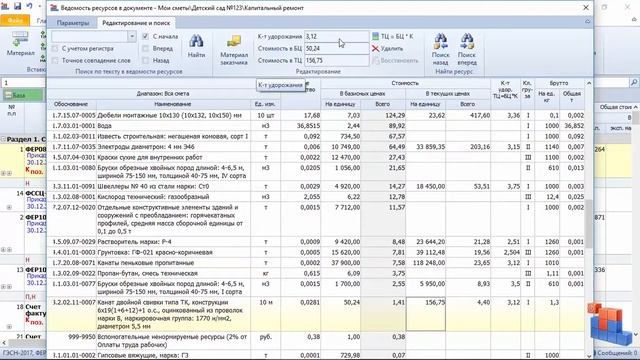Select the Вода resource row
640x360 pixels.
[x=316, y=126]
